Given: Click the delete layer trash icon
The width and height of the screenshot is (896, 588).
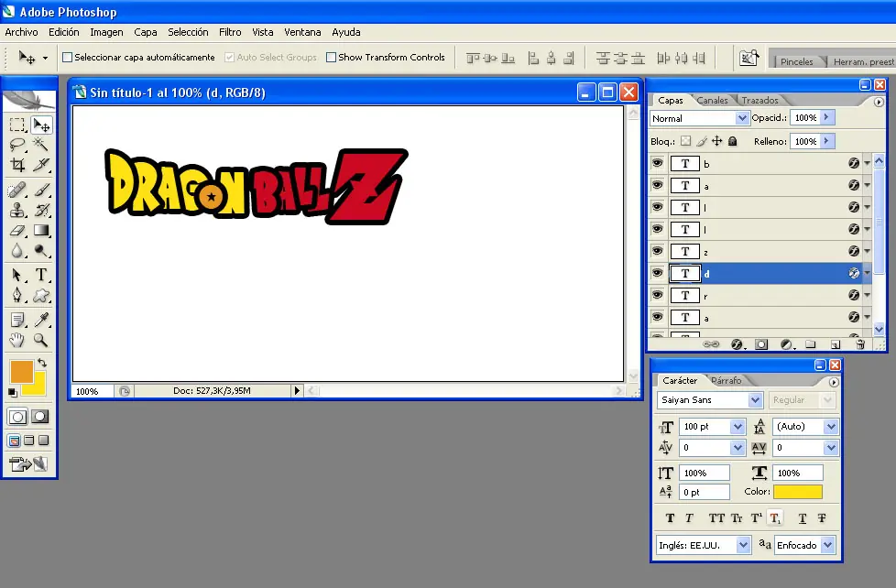Looking at the screenshot, I should point(860,344).
